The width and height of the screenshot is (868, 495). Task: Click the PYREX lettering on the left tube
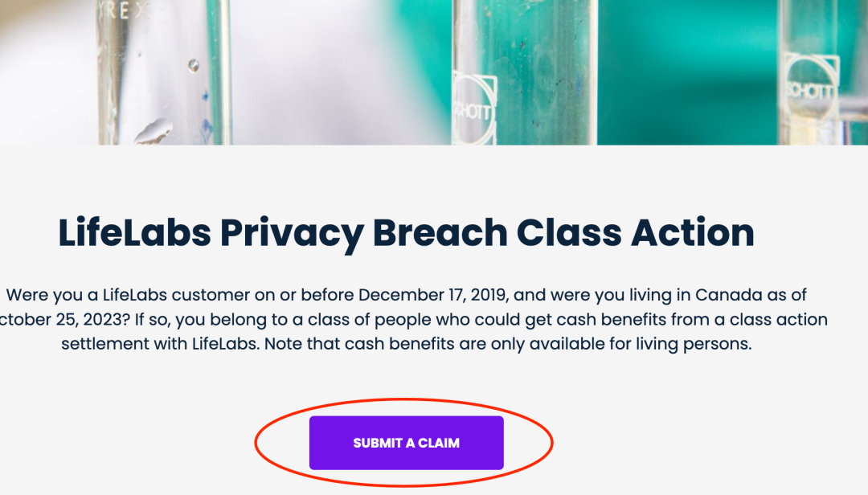coord(122,10)
